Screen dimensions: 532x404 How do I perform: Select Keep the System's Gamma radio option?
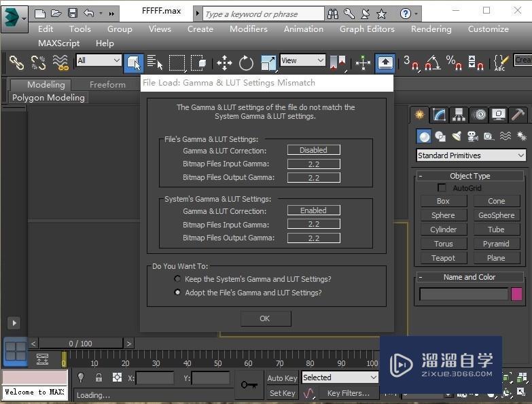tap(177, 278)
